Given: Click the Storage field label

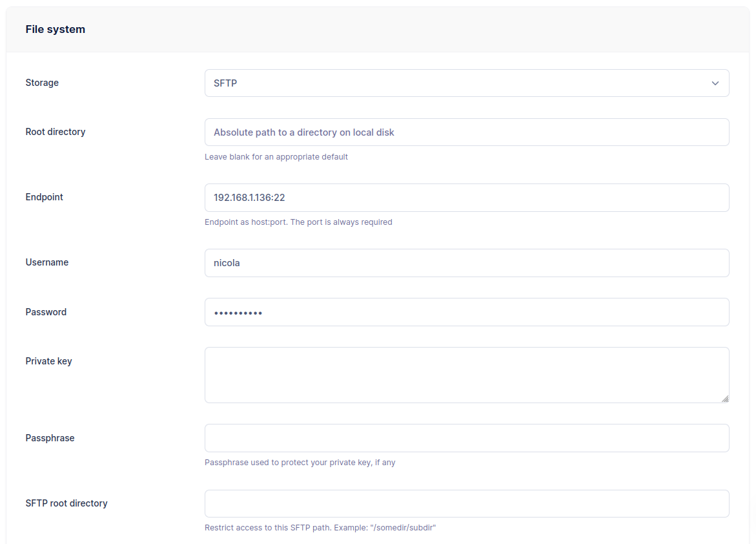Looking at the screenshot, I should 41,83.
